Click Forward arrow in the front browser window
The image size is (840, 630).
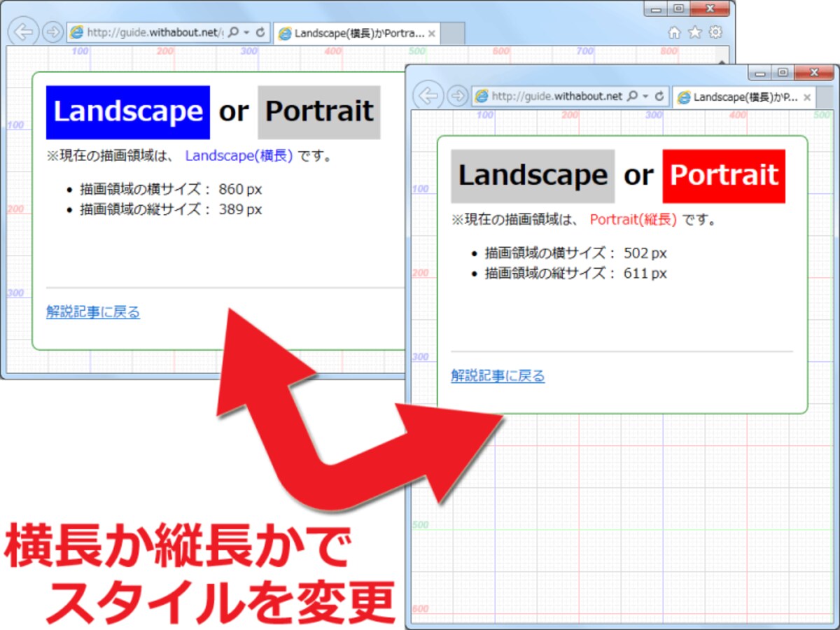tap(457, 96)
